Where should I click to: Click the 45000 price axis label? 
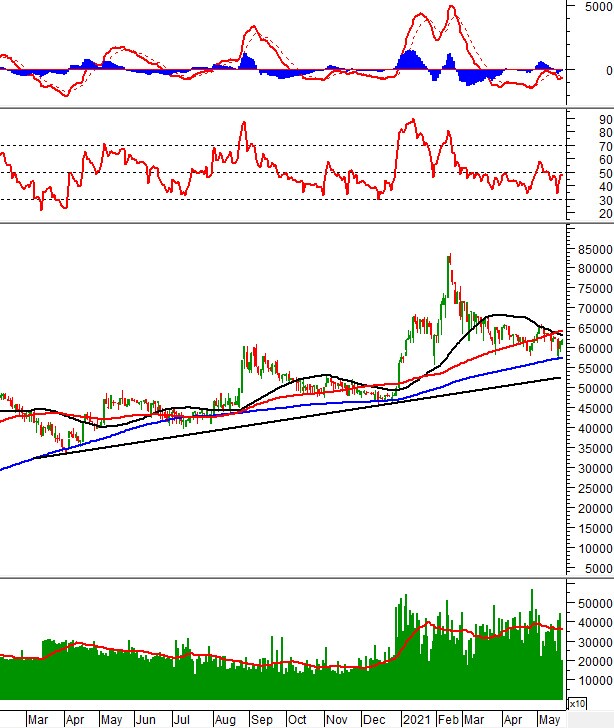(x=595, y=409)
